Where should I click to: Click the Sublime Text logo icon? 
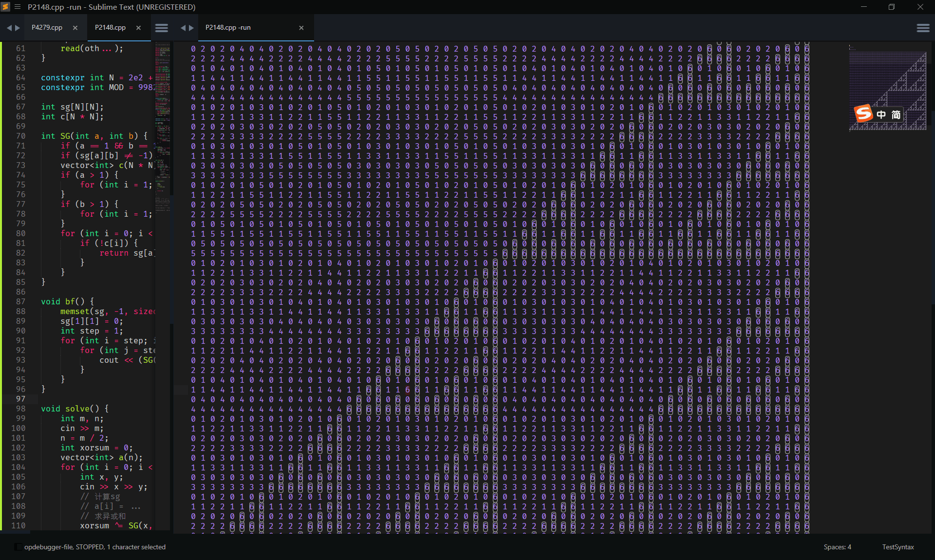tap(6, 7)
